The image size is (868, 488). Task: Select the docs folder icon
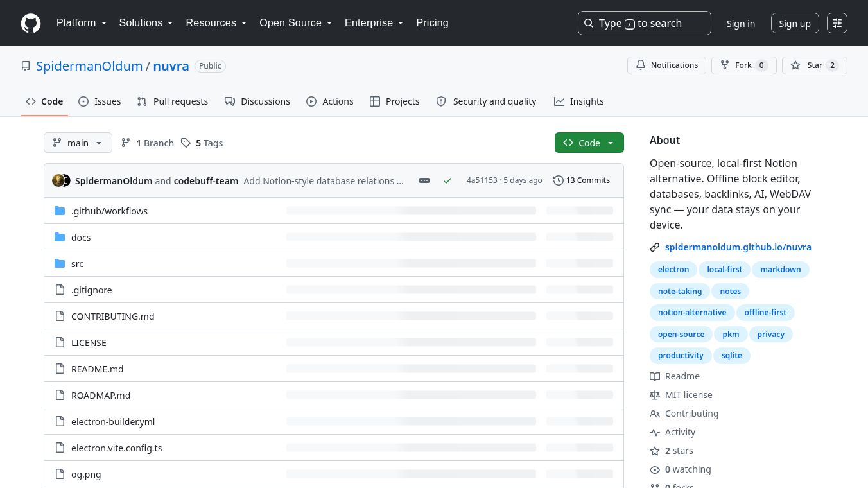(x=60, y=237)
